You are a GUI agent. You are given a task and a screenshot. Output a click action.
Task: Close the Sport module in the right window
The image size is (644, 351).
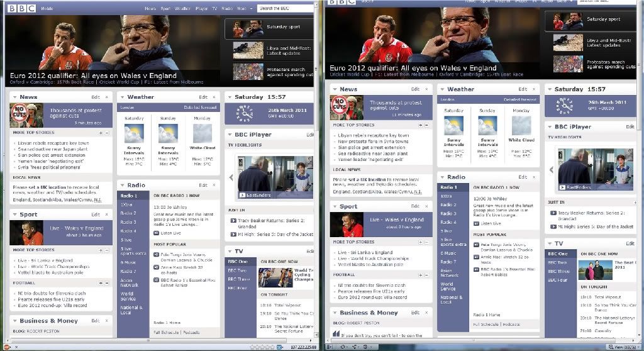point(427,206)
